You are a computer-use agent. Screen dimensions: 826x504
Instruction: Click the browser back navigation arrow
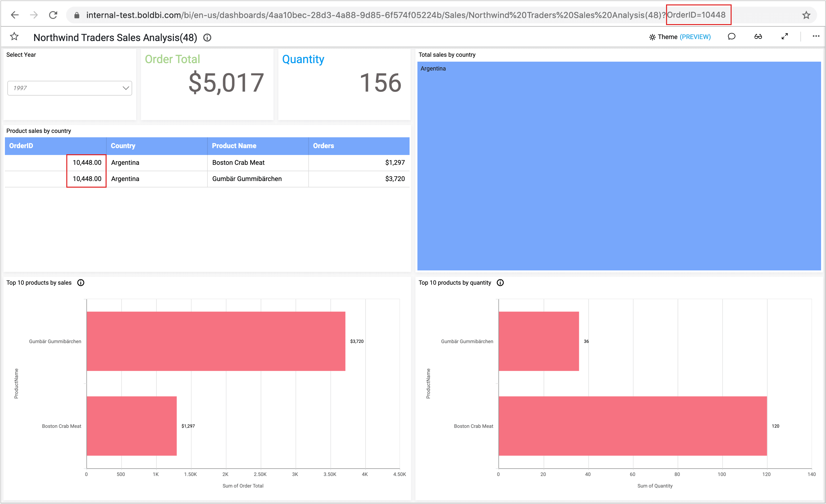tap(15, 15)
